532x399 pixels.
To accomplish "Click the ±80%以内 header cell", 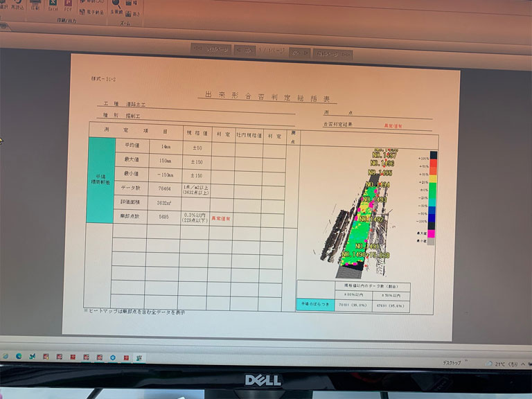I will 353,295.
